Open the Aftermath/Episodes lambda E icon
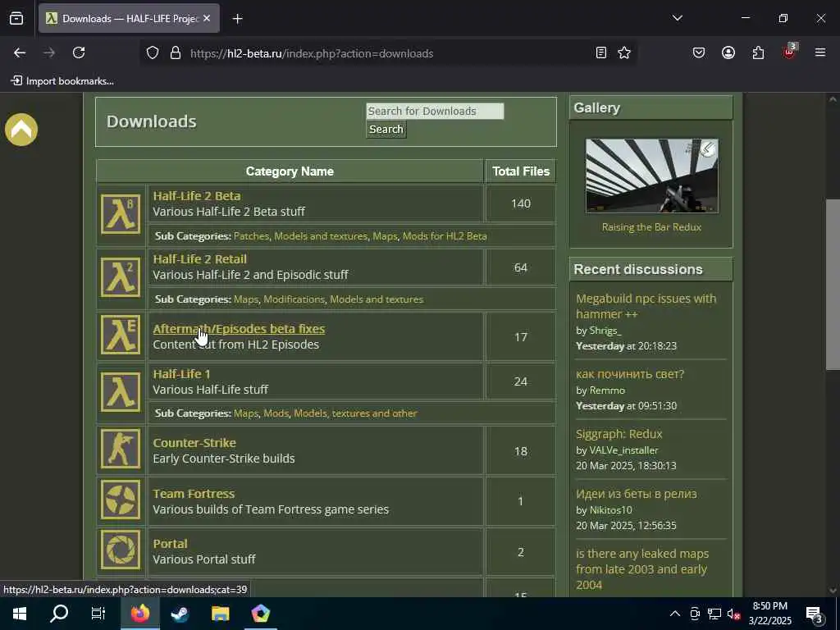The image size is (840, 630). (121, 336)
